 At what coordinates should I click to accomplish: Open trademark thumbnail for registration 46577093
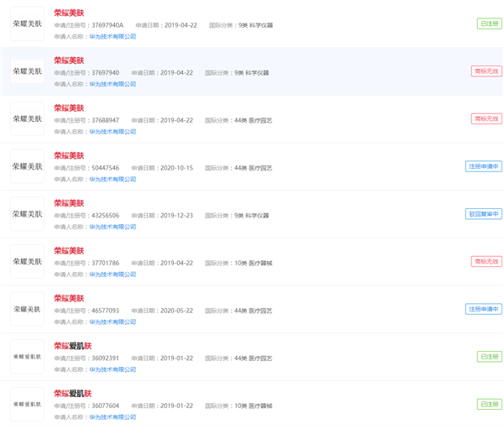[x=28, y=309]
